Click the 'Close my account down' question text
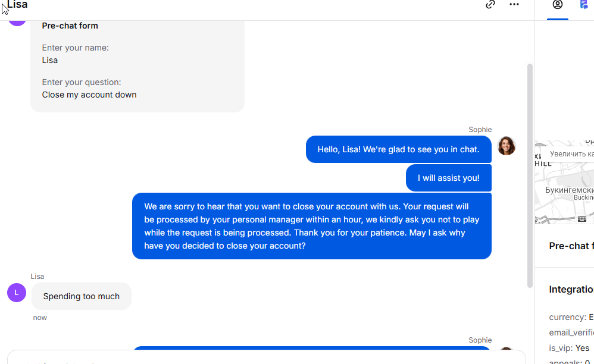The height and width of the screenshot is (364, 594). click(x=89, y=95)
